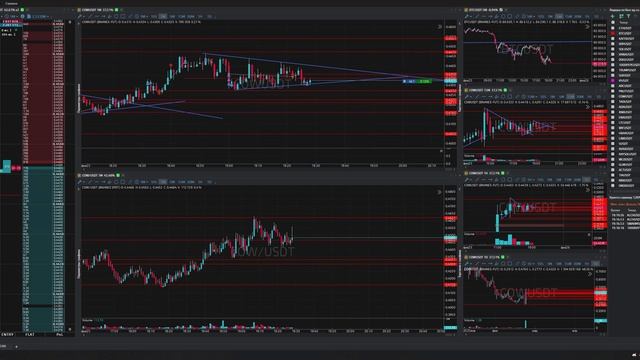Click the green plus icon to add watchlist ticker
Image resolution: width=640 pixels, height=360 pixels.
pos(612,16)
